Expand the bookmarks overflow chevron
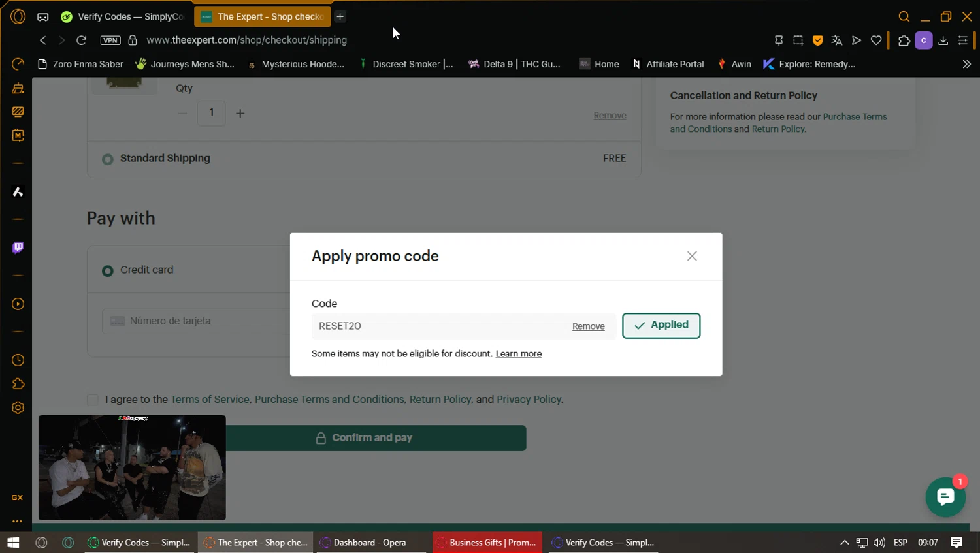The image size is (980, 553). point(967,64)
